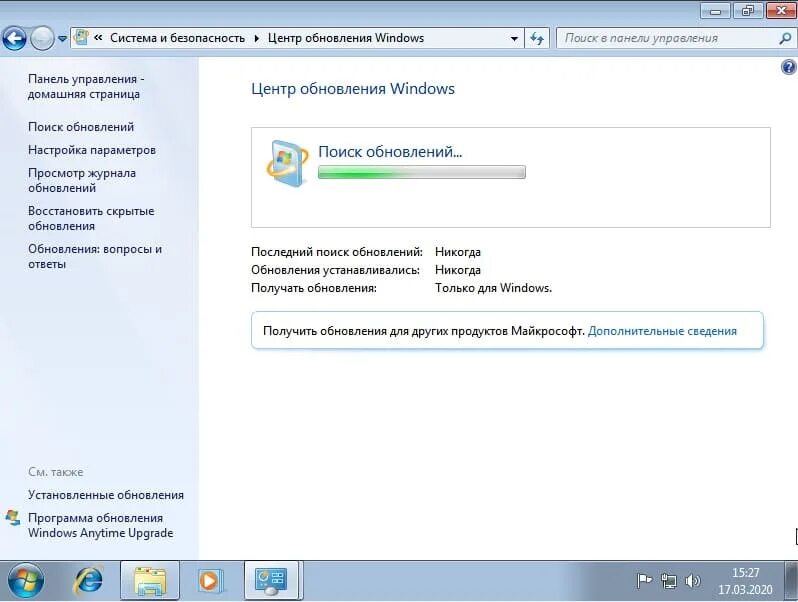Click the Центр обновления Windows page title
This screenshot has height=602, width=798.
pos(353,89)
